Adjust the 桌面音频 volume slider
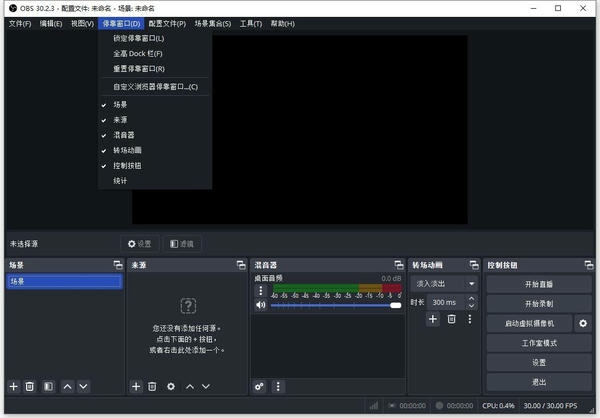 click(x=336, y=305)
